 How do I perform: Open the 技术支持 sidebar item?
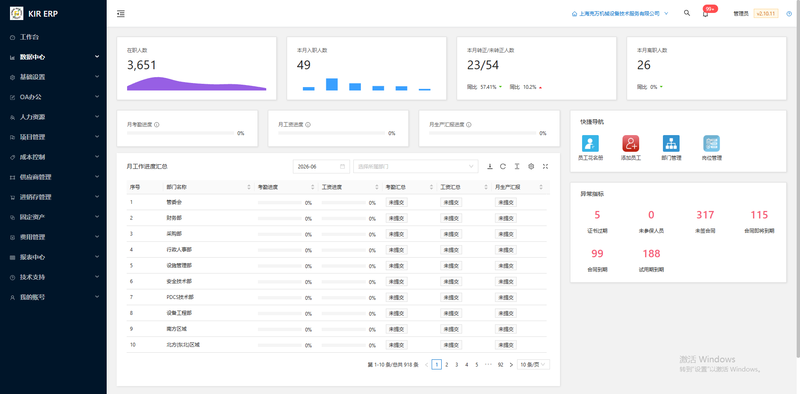tap(54, 277)
